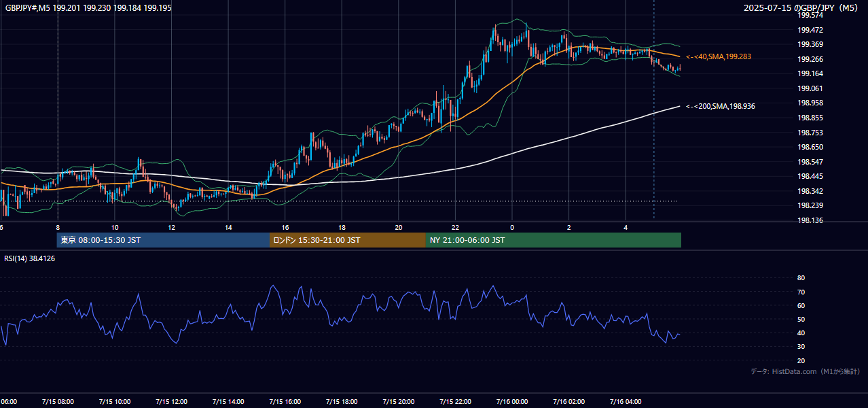Image resolution: width=868 pixels, height=408 pixels.
Task: Click price scale value 198.753
Action: [810, 133]
